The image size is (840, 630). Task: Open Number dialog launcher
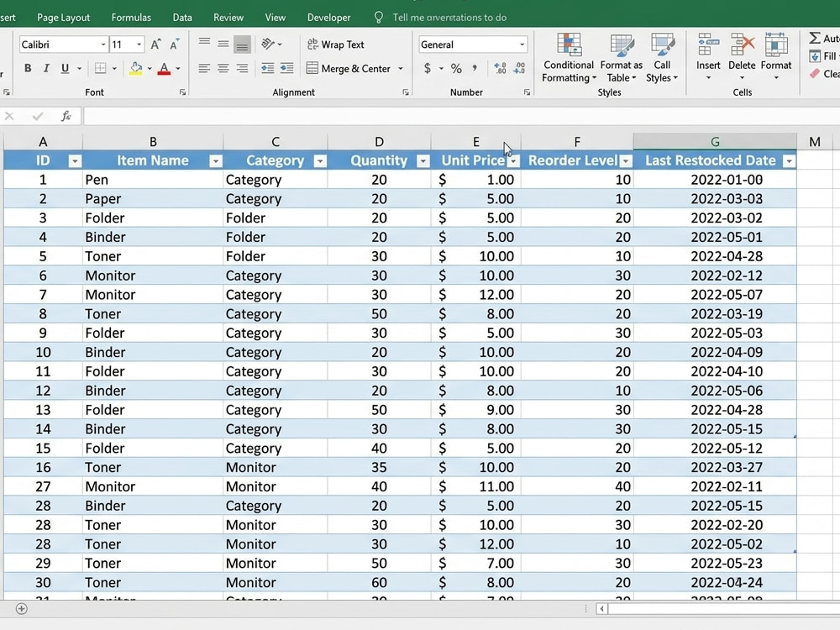pyautogui.click(x=528, y=92)
